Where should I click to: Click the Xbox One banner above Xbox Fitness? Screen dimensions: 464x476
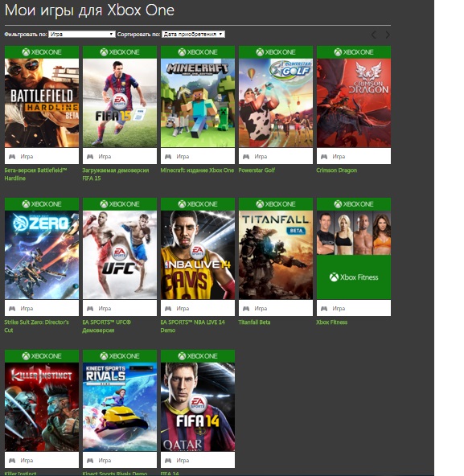coord(354,204)
